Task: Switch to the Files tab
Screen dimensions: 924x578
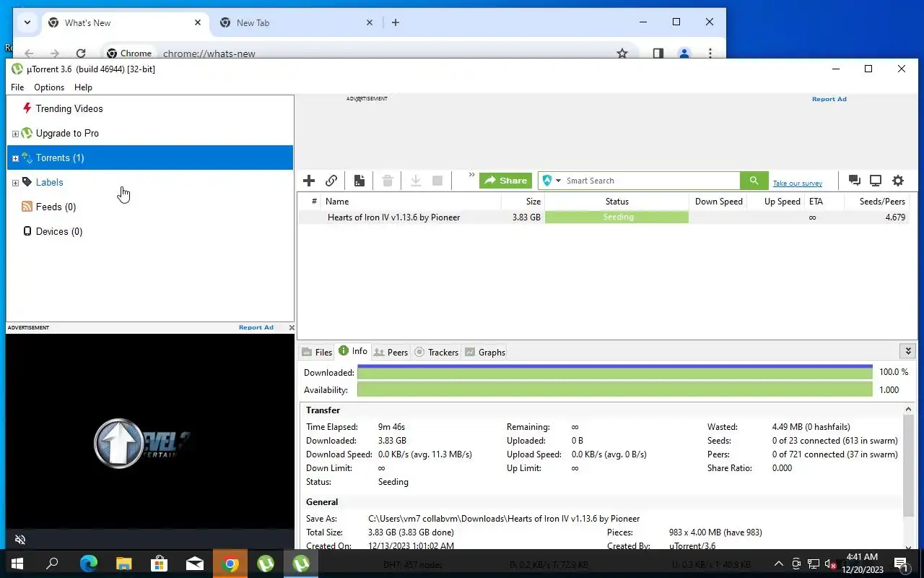Action: pos(317,353)
